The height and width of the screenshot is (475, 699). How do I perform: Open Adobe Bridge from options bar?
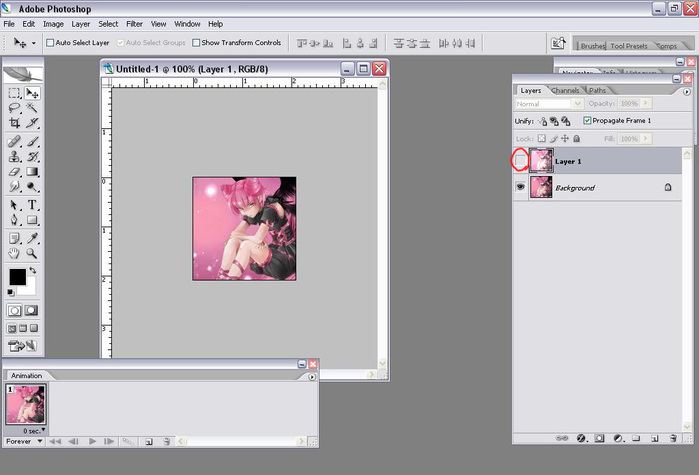pyautogui.click(x=558, y=43)
